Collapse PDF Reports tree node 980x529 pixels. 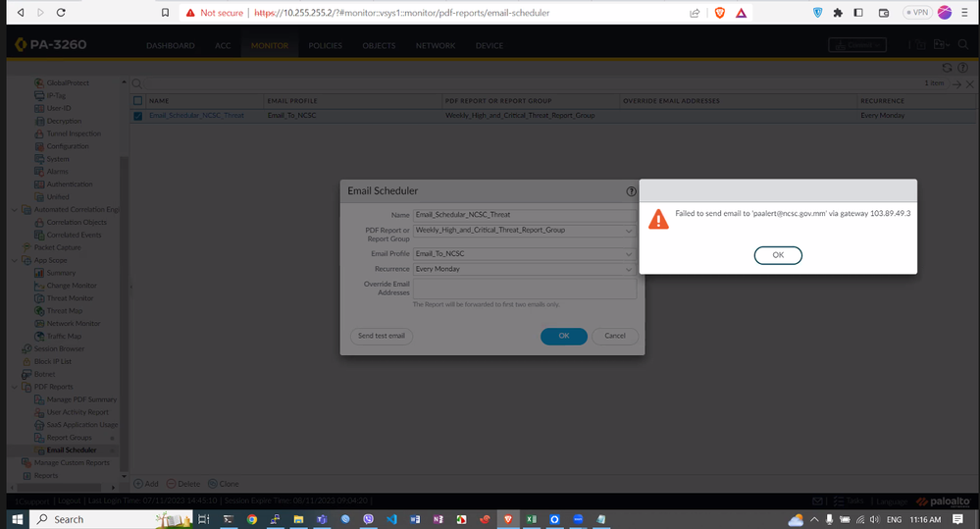tap(15, 387)
